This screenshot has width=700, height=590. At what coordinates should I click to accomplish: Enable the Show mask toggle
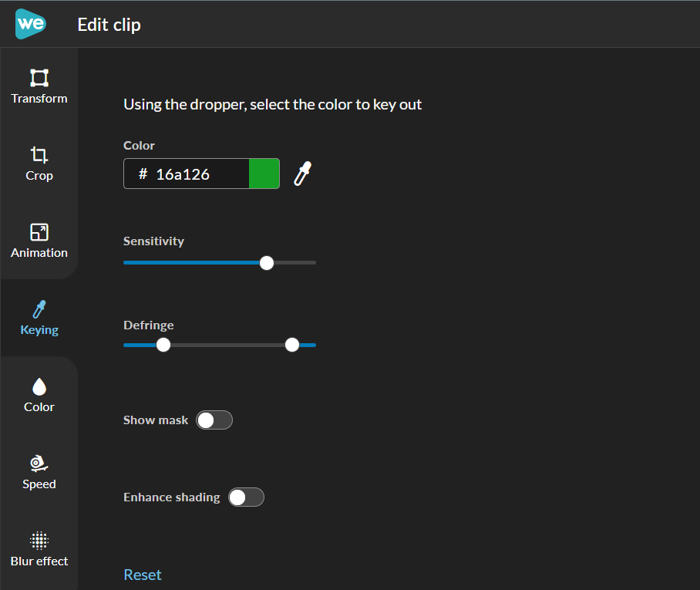214,420
